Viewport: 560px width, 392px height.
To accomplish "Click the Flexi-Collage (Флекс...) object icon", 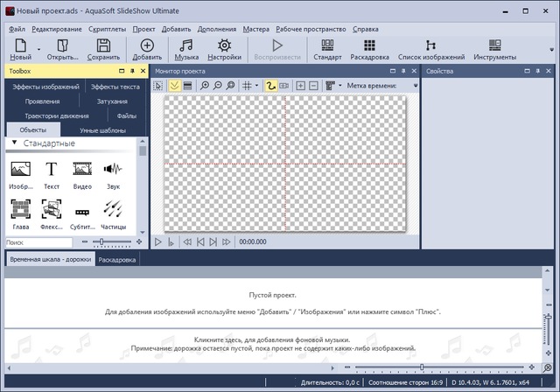I will [x=52, y=211].
